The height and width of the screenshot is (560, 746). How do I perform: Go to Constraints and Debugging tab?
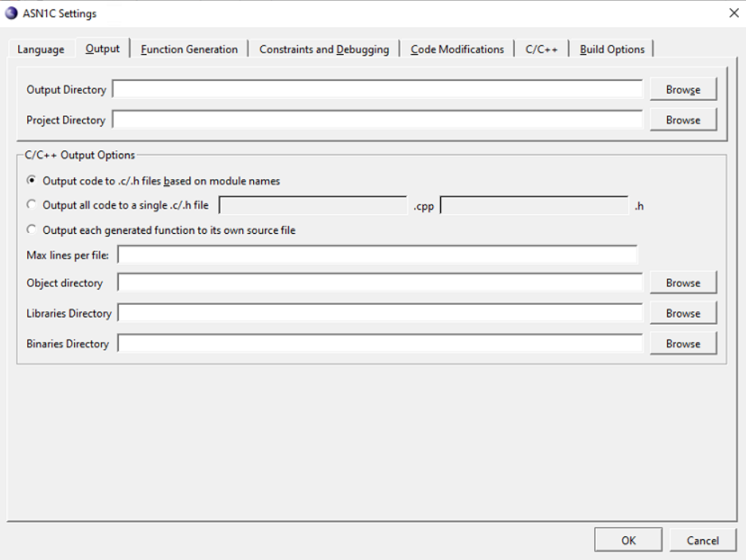pyautogui.click(x=324, y=49)
